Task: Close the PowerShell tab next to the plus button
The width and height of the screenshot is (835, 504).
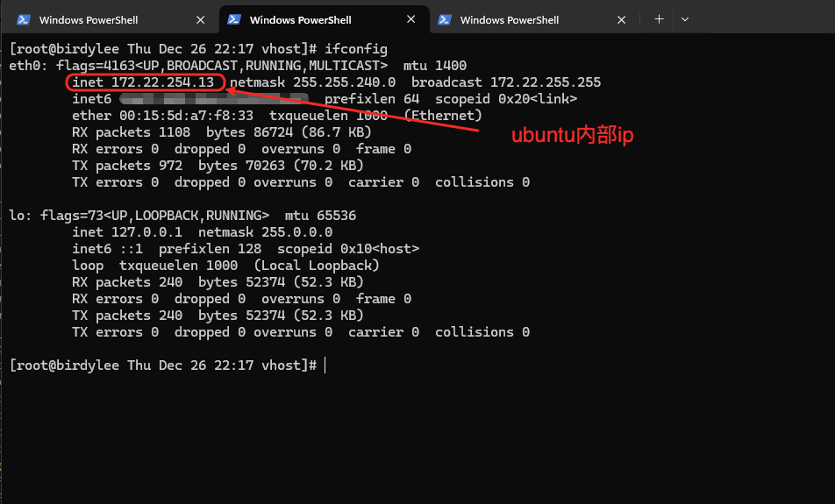Action: click(x=621, y=19)
